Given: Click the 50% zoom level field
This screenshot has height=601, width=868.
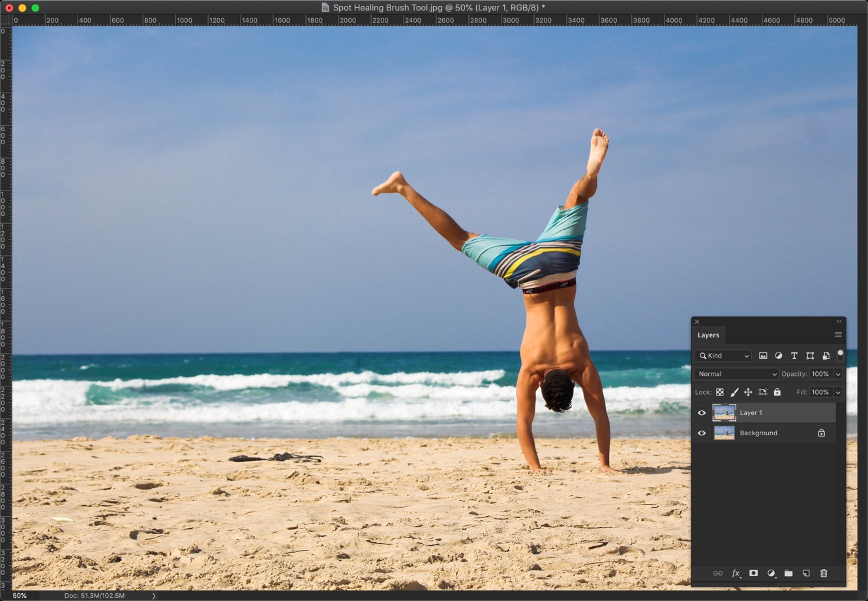Looking at the screenshot, I should click(20, 596).
